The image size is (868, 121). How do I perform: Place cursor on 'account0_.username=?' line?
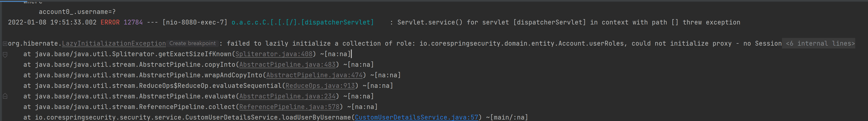pos(77,12)
